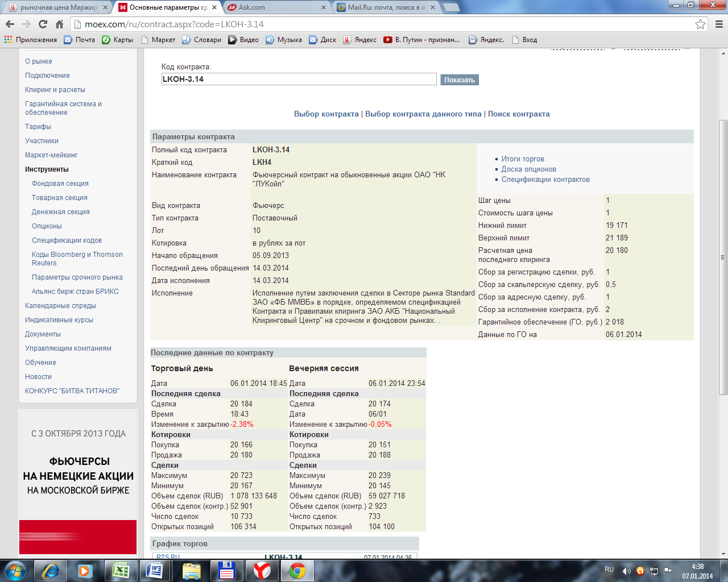The image size is (728, 582).
Task: Switch to рыночная цена Маржир tab
Action: (x=57, y=7)
